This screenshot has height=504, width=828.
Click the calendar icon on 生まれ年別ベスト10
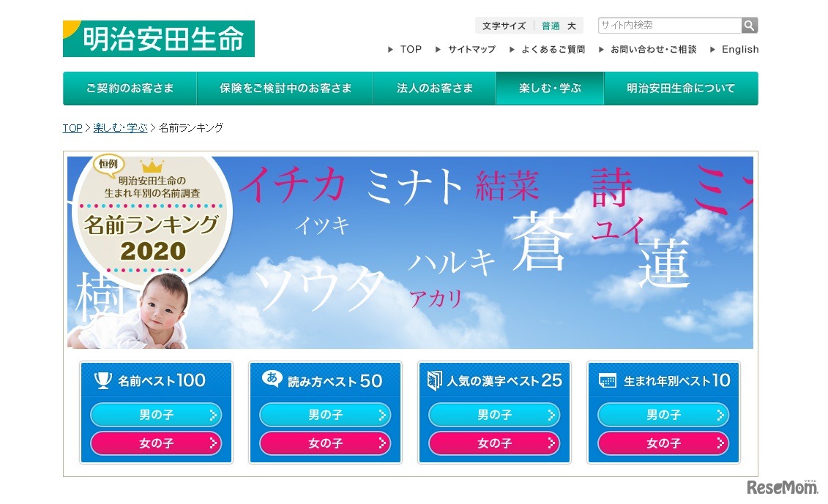point(607,380)
